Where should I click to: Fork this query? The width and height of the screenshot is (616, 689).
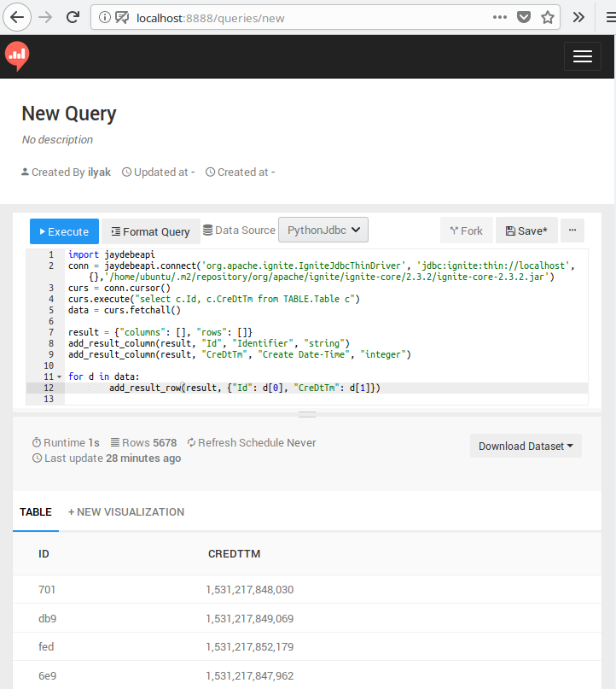pyautogui.click(x=467, y=231)
